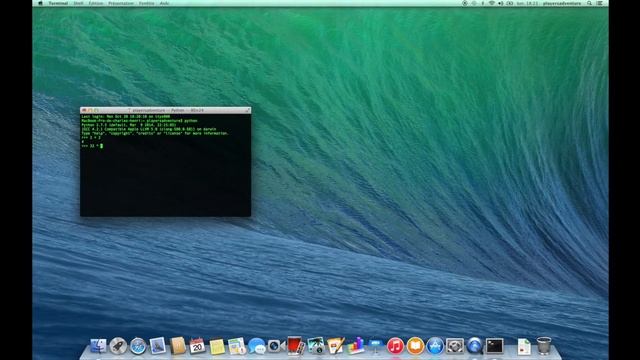Open Contacts book icon in Dock
Viewport: 640px width, 360px height.
tap(178, 346)
